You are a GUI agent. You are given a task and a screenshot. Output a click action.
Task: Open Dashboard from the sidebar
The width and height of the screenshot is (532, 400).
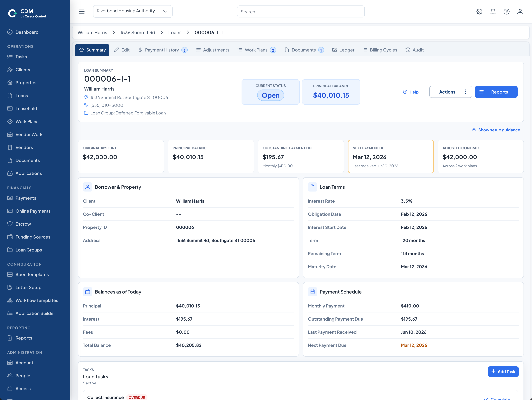[27, 32]
